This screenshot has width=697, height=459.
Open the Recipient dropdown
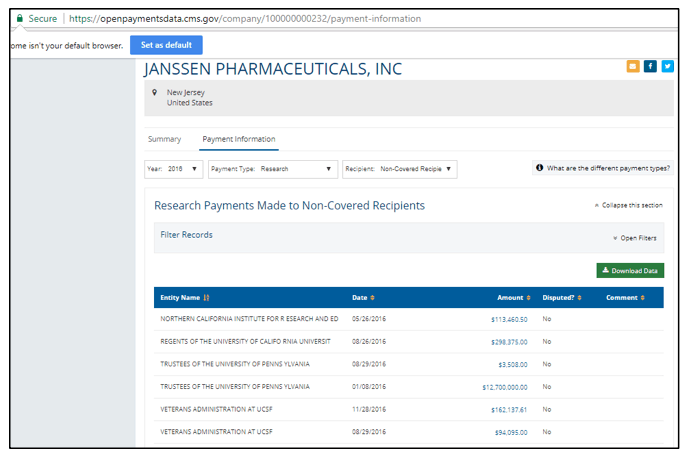coord(400,169)
